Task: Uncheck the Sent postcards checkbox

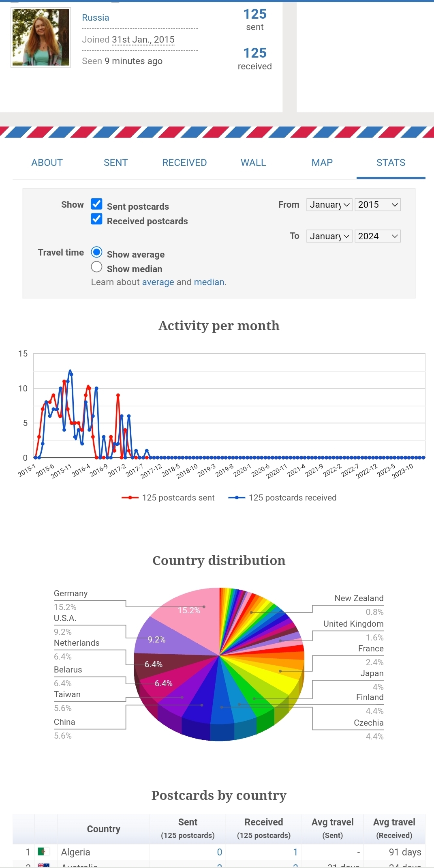Action: [96, 204]
